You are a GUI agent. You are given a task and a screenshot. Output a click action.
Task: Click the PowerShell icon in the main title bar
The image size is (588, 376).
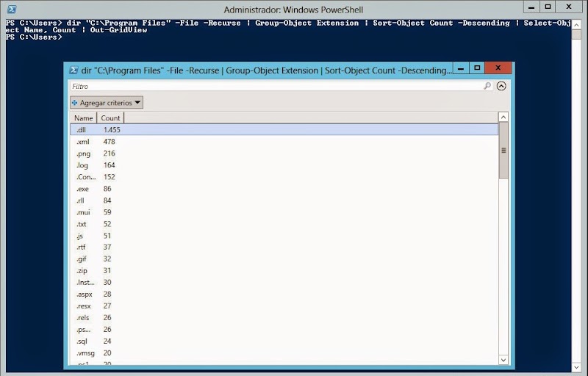pyautogui.click(x=12, y=9)
